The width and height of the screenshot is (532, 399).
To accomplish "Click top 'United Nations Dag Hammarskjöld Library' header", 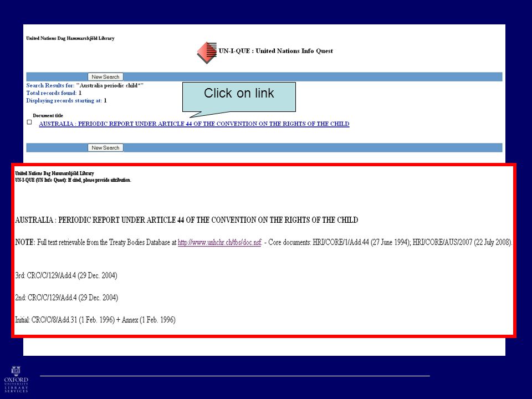I will [70, 38].
